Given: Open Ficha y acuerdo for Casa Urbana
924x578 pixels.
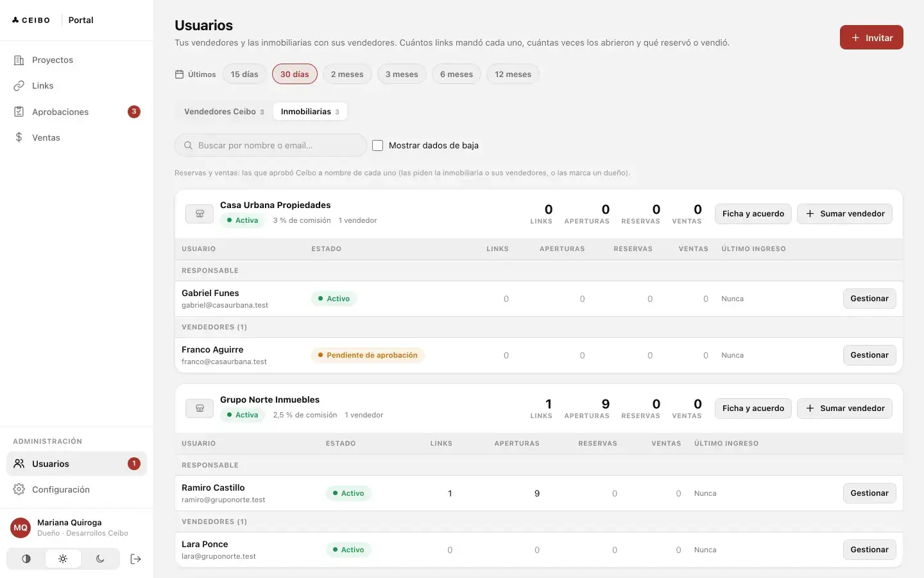Looking at the screenshot, I should 753,214.
